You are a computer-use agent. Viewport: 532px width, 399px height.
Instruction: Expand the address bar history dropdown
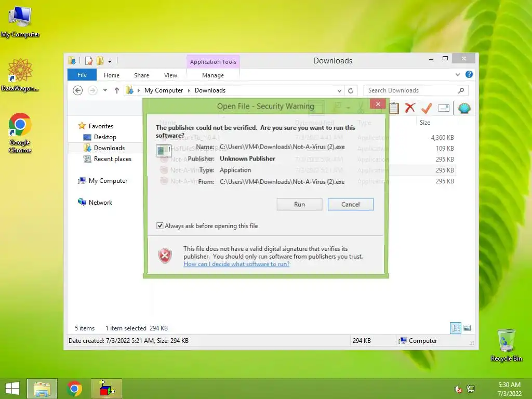339,90
